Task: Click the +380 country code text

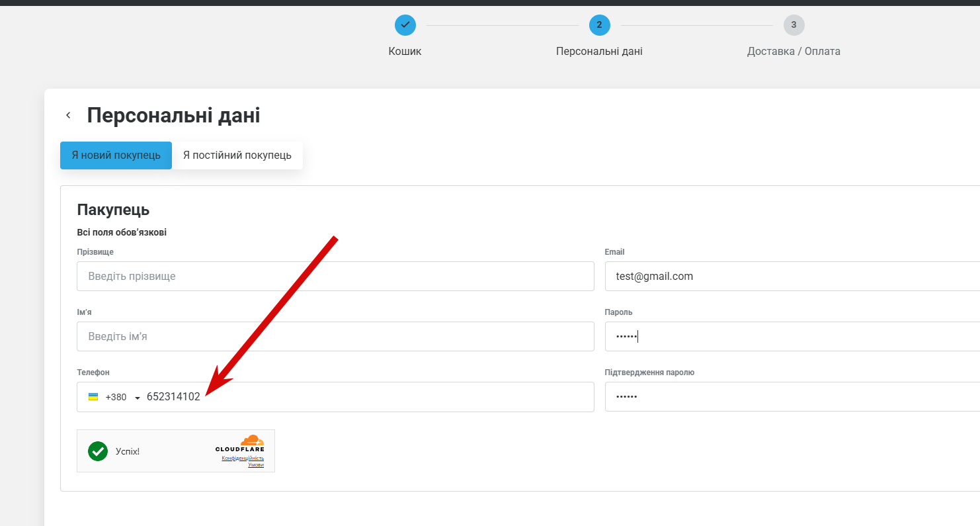Action: click(x=116, y=397)
